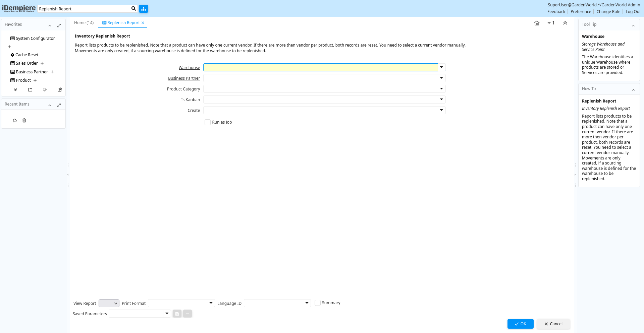The width and height of the screenshot is (644, 333).
Task: Open the Is Kanban dropdown
Action: [x=441, y=99]
